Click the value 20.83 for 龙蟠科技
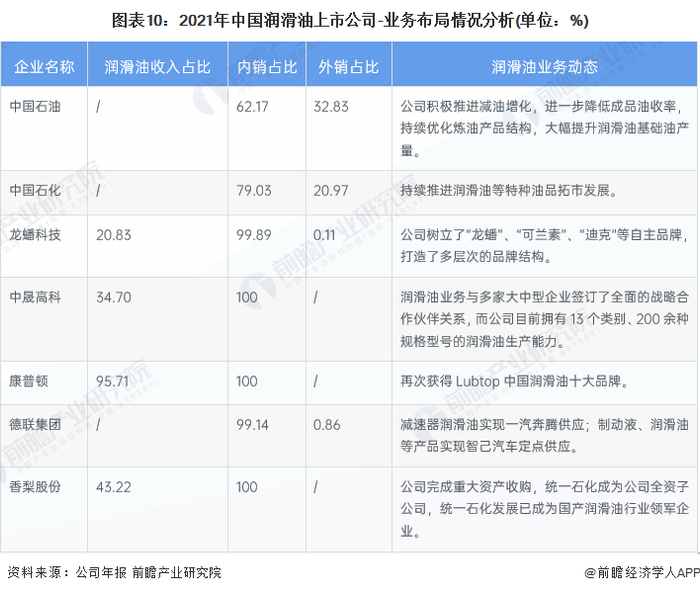Screen dimensions: 700x593 coord(114,235)
